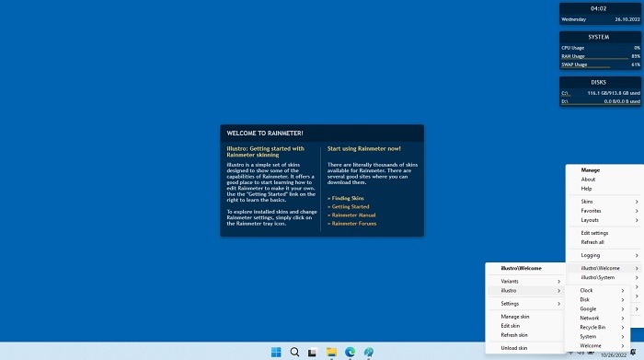Click the 26.10.2022 date in the clock skin
This screenshot has width=644, height=360.
627,19
